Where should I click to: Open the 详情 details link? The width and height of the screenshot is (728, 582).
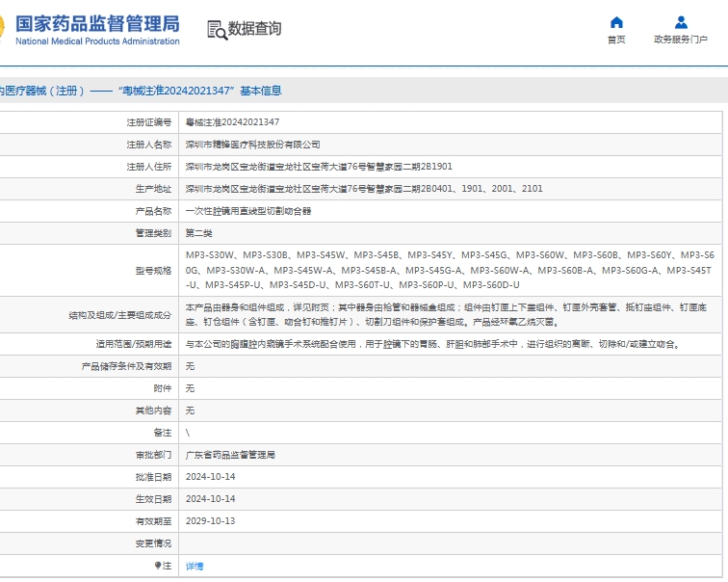(195, 566)
